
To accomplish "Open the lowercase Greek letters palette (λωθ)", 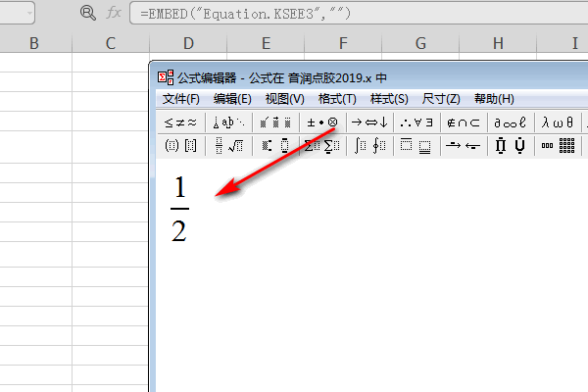I will pyautogui.click(x=558, y=122).
